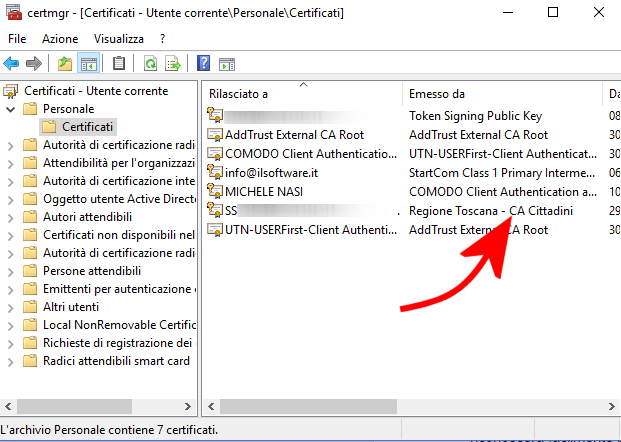The image size is (621, 442).
Task: Click the Token Signing Public Key row's certificate icon
Action: click(215, 116)
